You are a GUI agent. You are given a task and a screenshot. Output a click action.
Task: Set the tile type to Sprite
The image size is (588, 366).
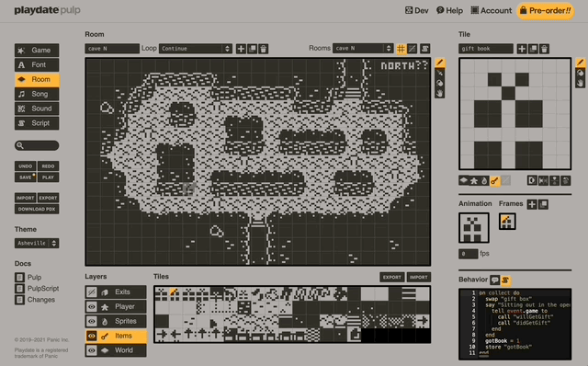484,180
